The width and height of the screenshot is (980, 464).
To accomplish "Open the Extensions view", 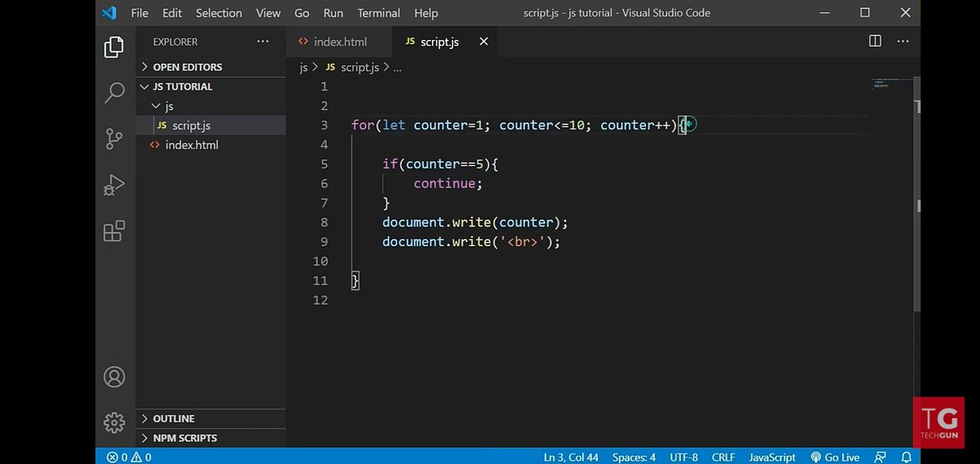I will pyautogui.click(x=114, y=231).
